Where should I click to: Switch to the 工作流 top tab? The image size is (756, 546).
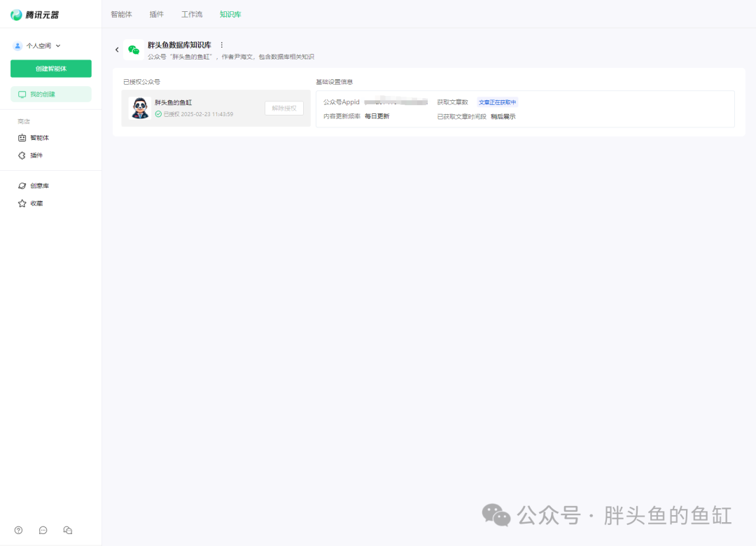point(192,15)
